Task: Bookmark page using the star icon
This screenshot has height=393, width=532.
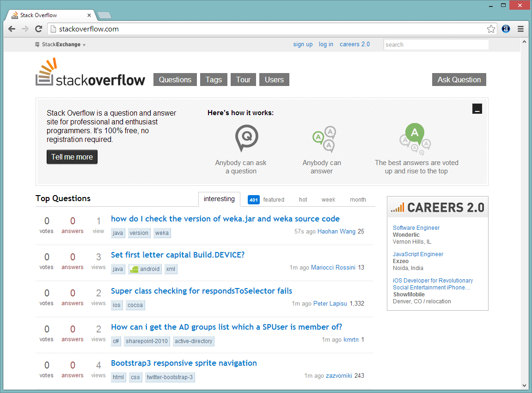Action: pos(491,29)
